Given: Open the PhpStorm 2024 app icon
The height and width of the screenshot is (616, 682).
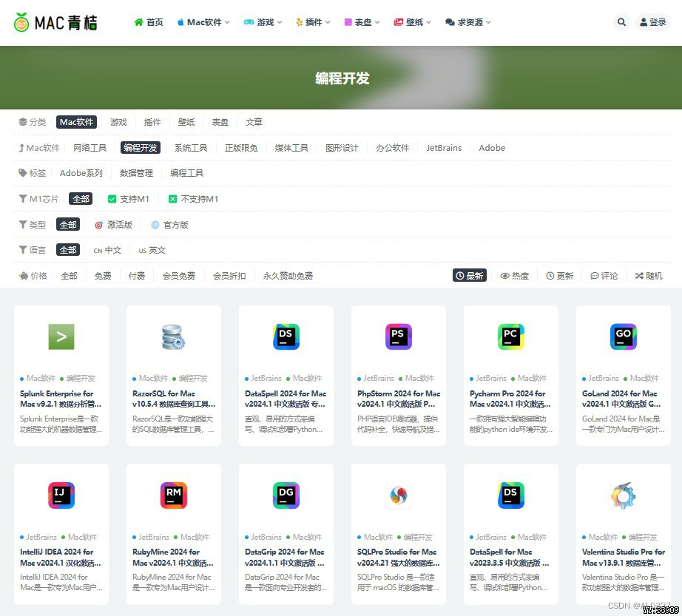Looking at the screenshot, I should (x=398, y=336).
